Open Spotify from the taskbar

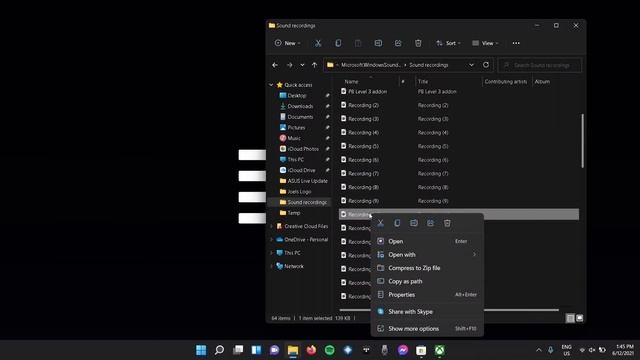coord(329,350)
